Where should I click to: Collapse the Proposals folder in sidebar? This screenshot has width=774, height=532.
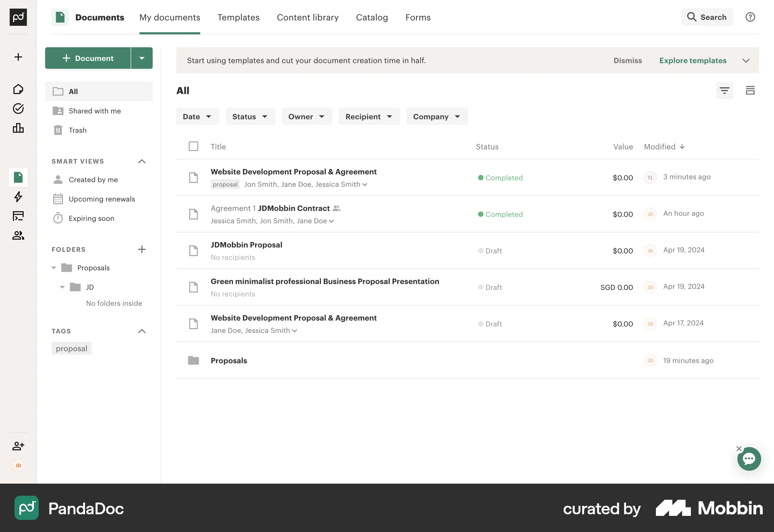click(x=54, y=268)
